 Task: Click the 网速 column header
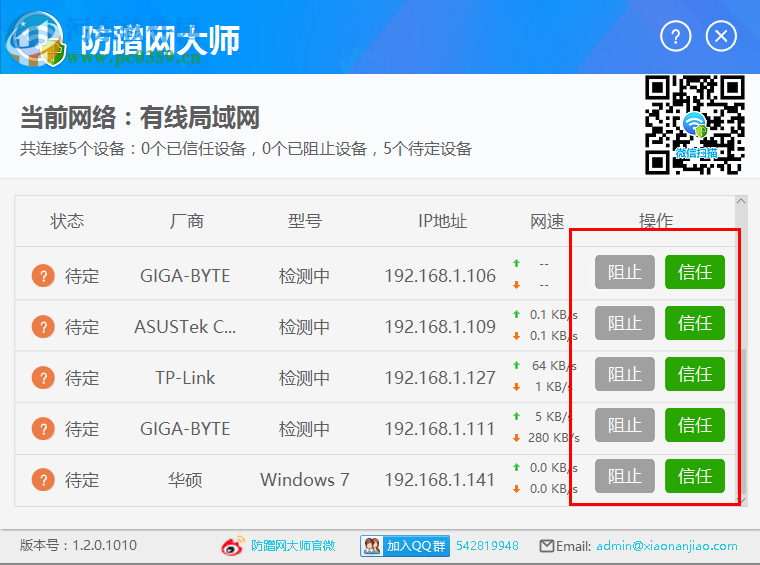click(547, 221)
